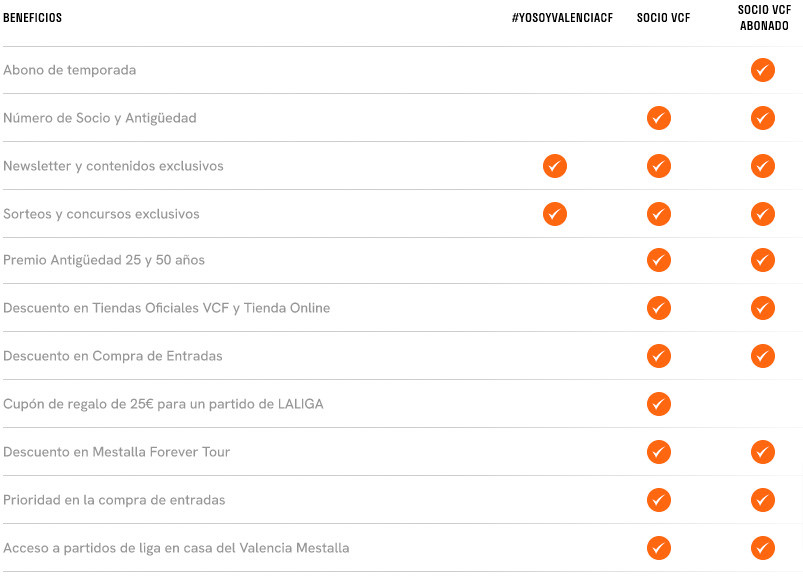Image resolution: width=803 pixels, height=578 pixels.
Task: Select the SOCIO VCF column header
Action: [663, 18]
